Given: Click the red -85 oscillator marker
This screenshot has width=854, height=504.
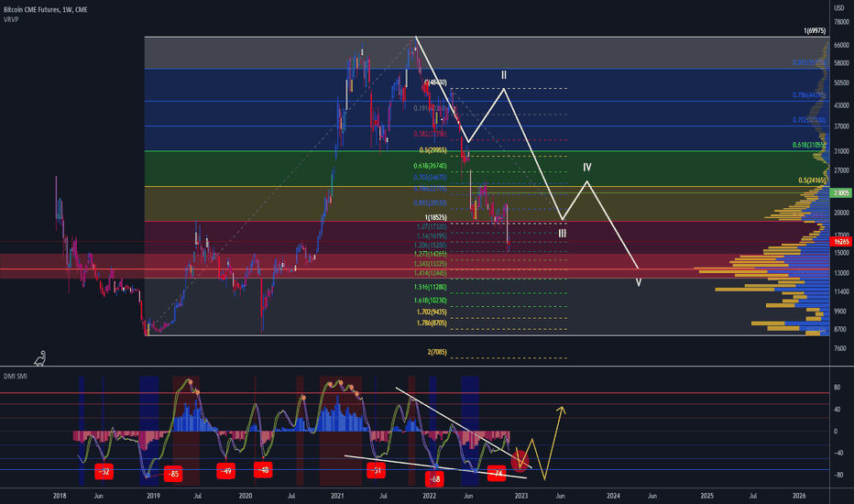Looking at the screenshot, I should [x=172, y=474].
